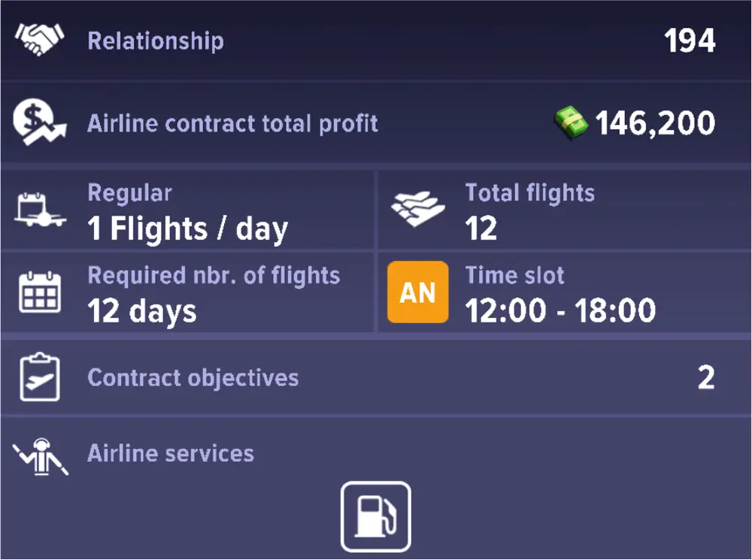Open the Contract objectives row
This screenshot has width=752, height=560.
[376, 377]
